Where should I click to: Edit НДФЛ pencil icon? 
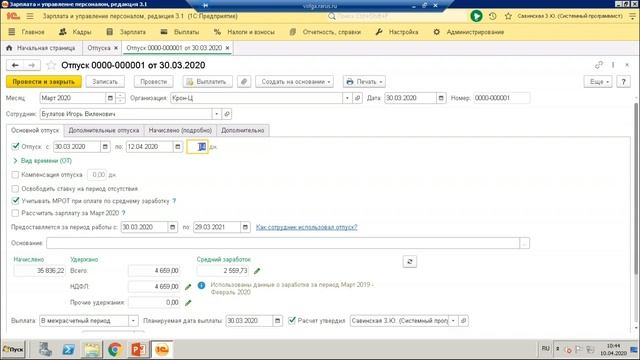pos(188,287)
